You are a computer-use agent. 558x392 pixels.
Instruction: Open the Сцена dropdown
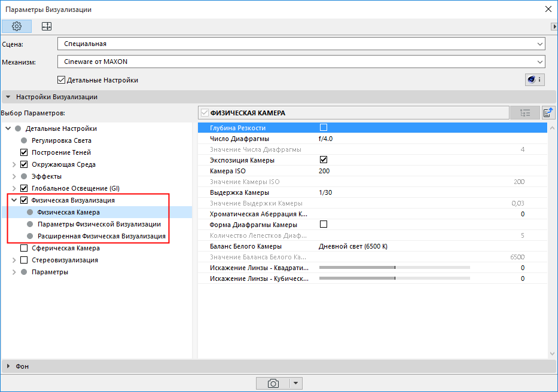(301, 44)
